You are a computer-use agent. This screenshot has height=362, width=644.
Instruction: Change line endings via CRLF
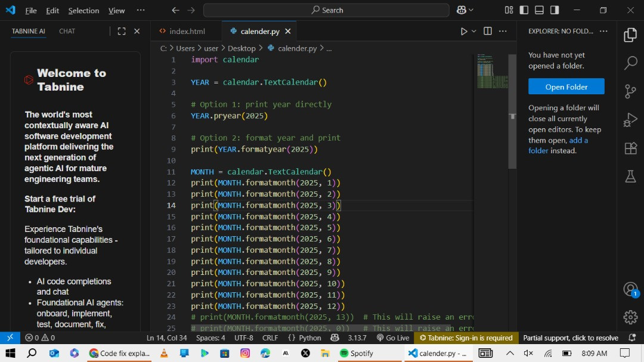(x=270, y=338)
